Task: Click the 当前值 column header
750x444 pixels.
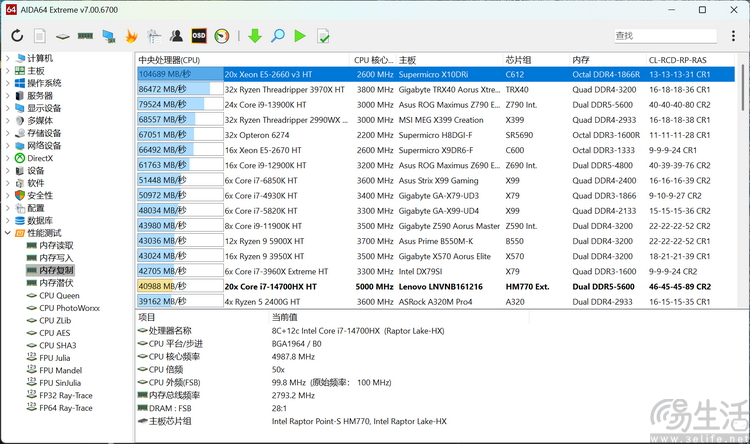Action: tap(399, 317)
